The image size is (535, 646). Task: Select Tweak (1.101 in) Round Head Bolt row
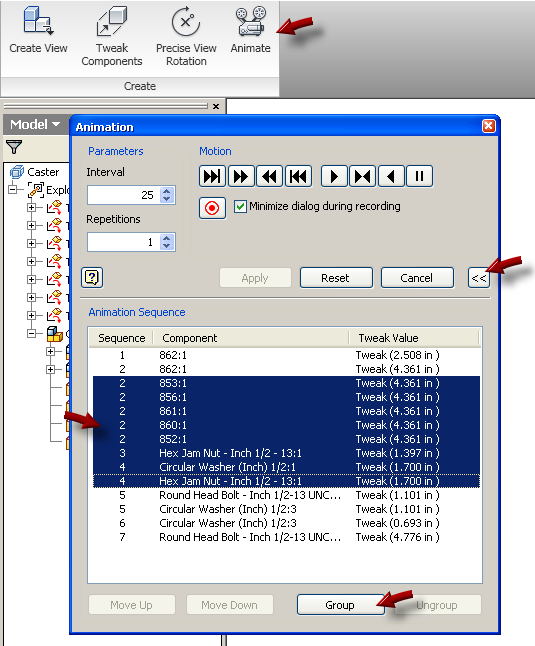pyautogui.click(x=285, y=495)
